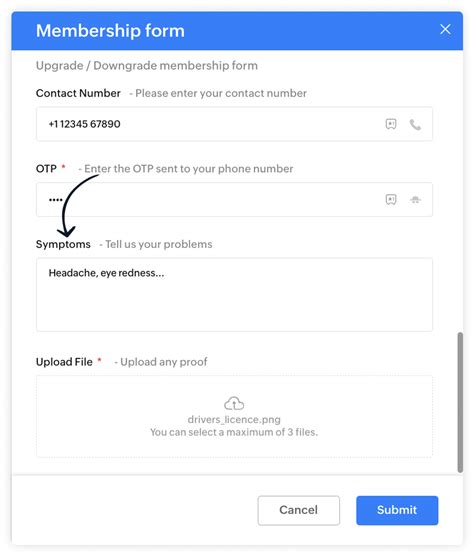Viewport: 474px width, 556px height.
Task: Click the OTP field label
Action: point(46,168)
